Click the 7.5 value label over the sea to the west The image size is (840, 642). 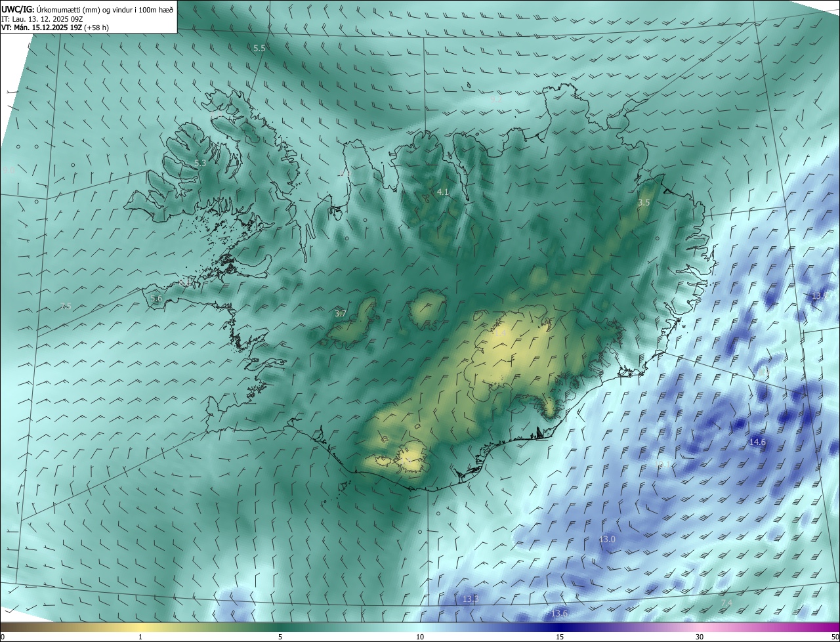65,307
